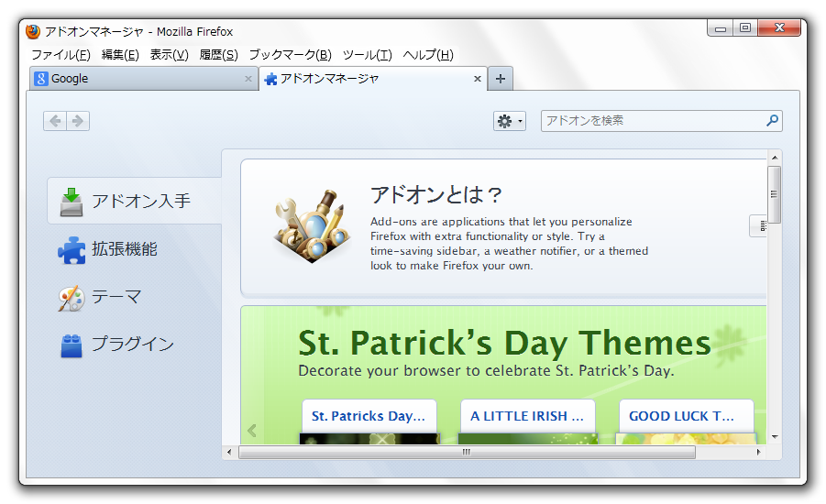Close the Google tab
Screen dimensions: 826x504
click(x=248, y=79)
